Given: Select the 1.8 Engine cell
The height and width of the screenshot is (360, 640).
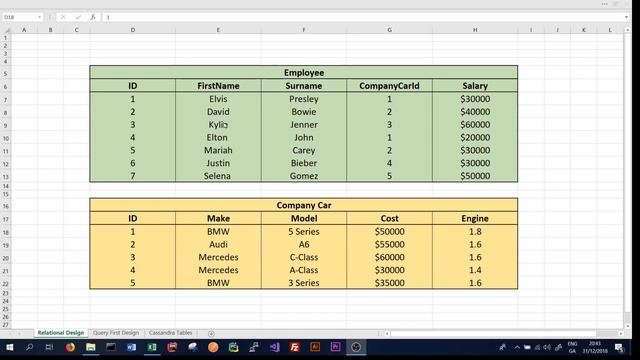Looking at the screenshot, I should coord(475,231).
